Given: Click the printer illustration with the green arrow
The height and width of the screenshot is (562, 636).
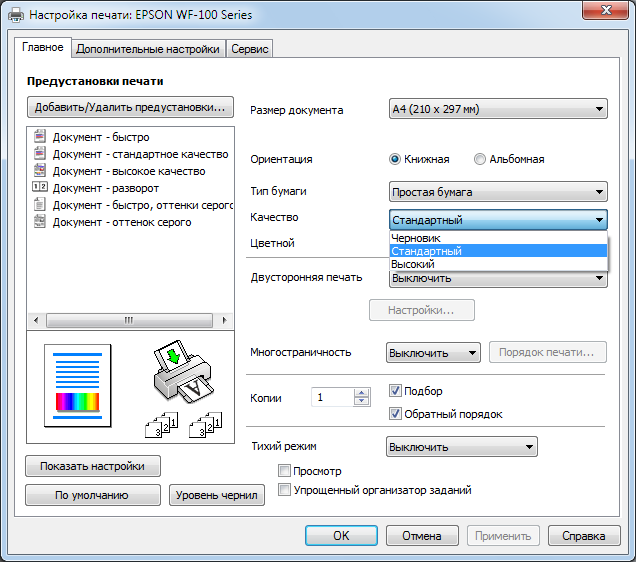Looking at the screenshot, I should point(183,372).
